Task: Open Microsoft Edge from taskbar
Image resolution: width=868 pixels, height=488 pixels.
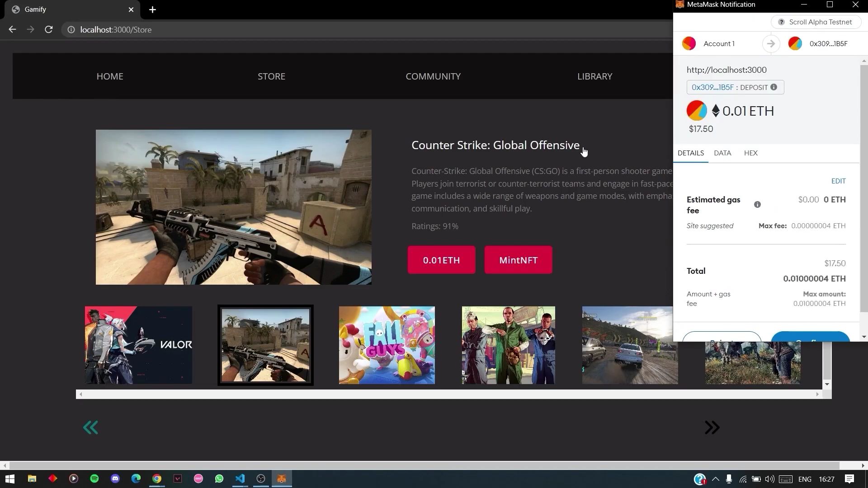Action: tap(136, 479)
